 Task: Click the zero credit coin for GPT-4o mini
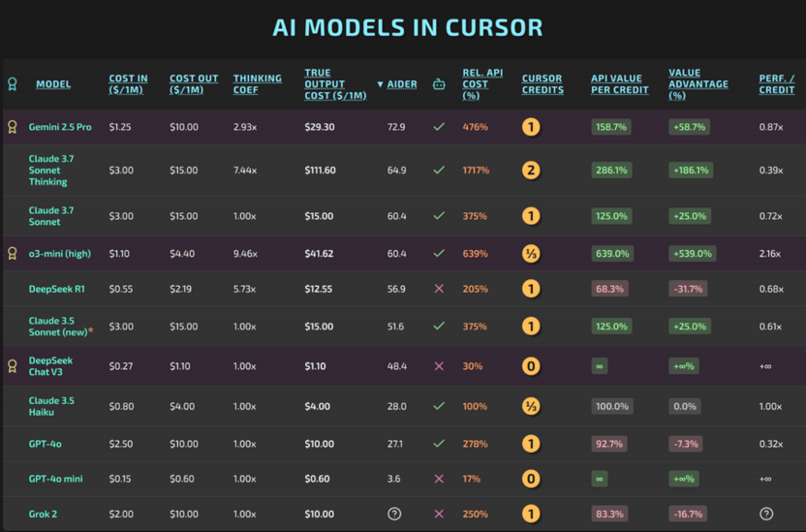(531, 479)
